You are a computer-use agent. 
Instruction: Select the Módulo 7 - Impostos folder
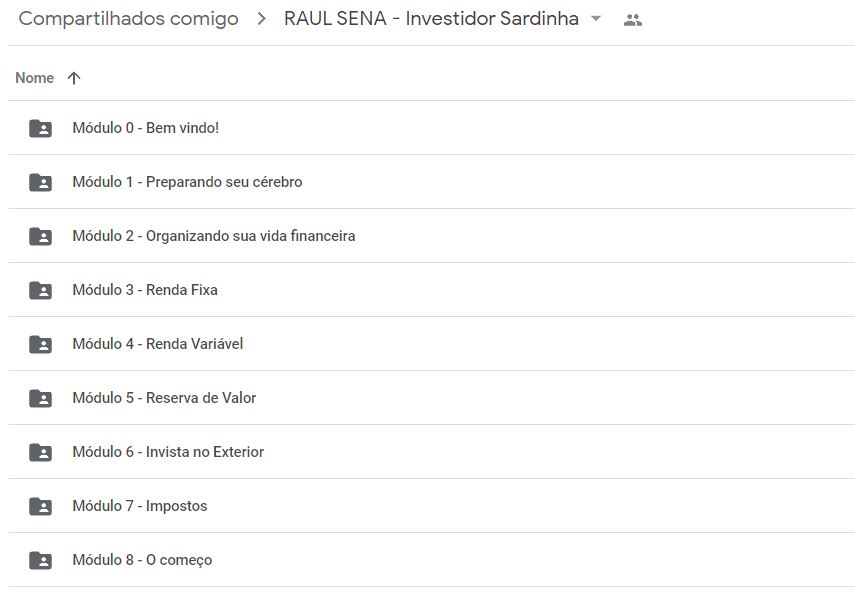coord(140,506)
